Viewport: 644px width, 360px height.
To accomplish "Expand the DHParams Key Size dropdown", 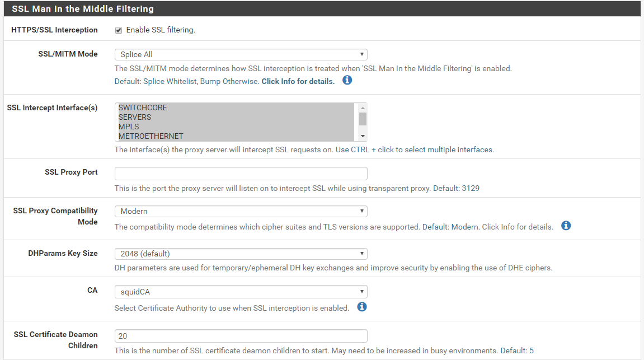I will tap(241, 254).
